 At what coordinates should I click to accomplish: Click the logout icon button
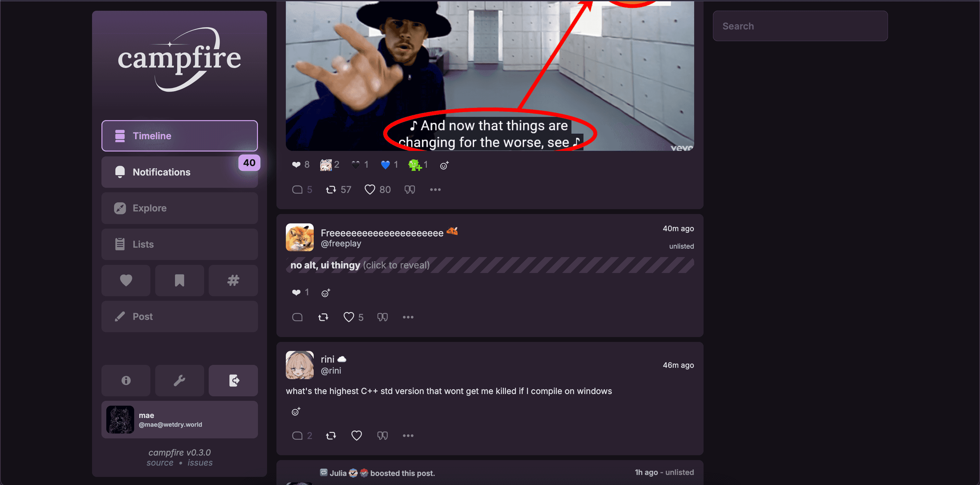(233, 380)
